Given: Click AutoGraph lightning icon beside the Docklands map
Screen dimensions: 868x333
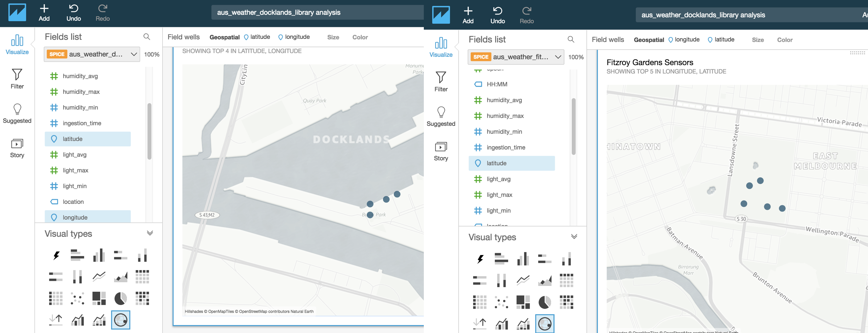Looking at the screenshot, I should coord(56,256).
